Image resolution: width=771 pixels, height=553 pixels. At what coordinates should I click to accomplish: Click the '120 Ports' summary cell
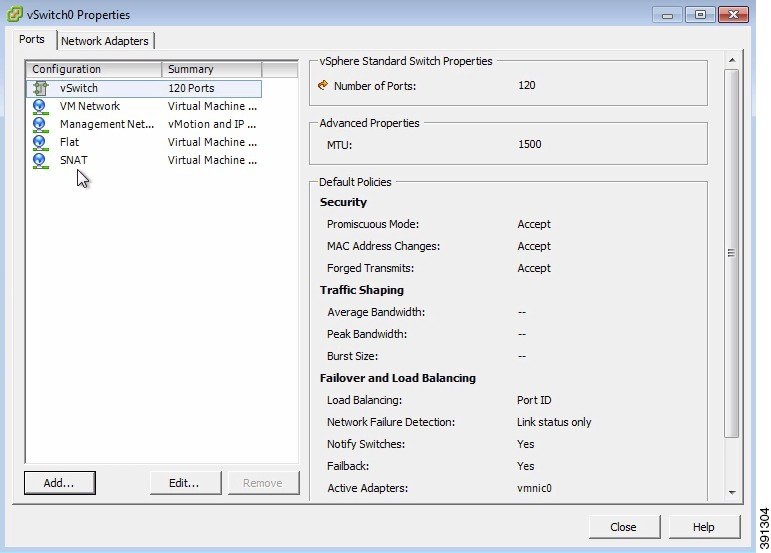click(191, 88)
